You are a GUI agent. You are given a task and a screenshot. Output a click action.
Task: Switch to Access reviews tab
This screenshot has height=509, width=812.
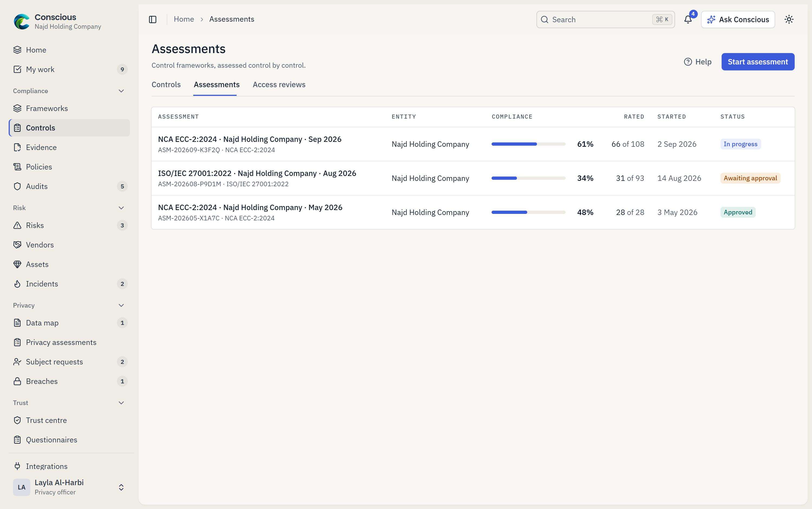click(x=279, y=85)
